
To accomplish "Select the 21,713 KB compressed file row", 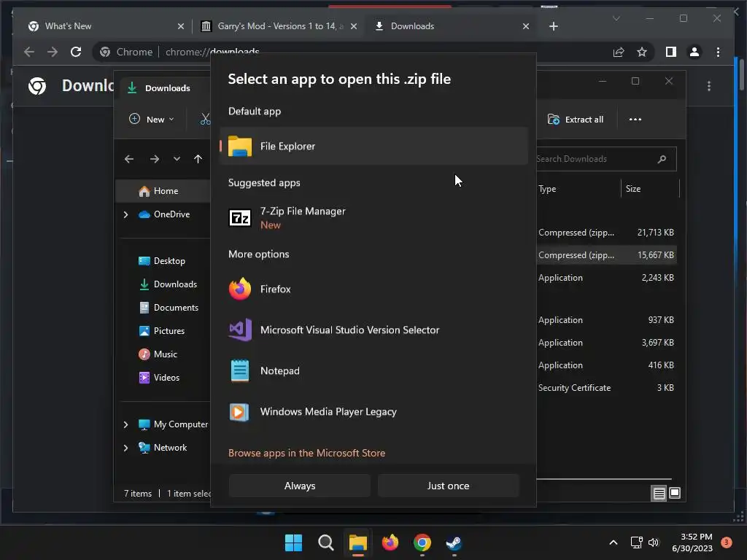I will click(606, 233).
